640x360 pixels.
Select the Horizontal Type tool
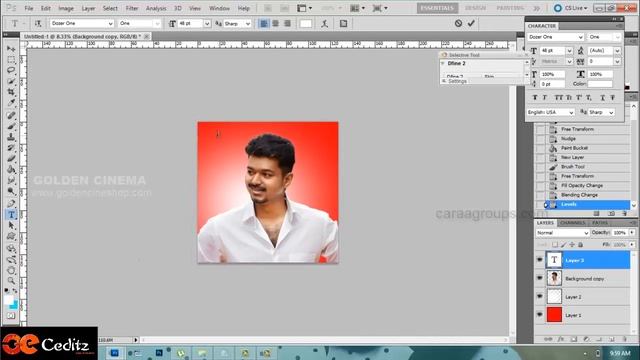click(x=11, y=214)
